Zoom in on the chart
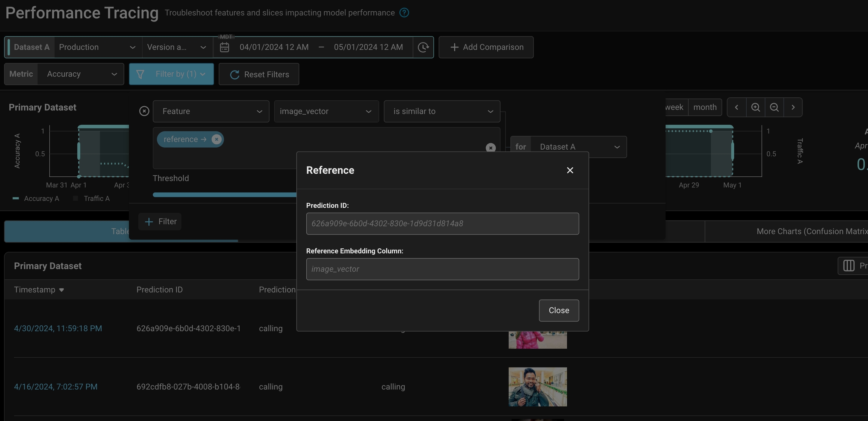Screen dimensions: 868x421 (755, 107)
